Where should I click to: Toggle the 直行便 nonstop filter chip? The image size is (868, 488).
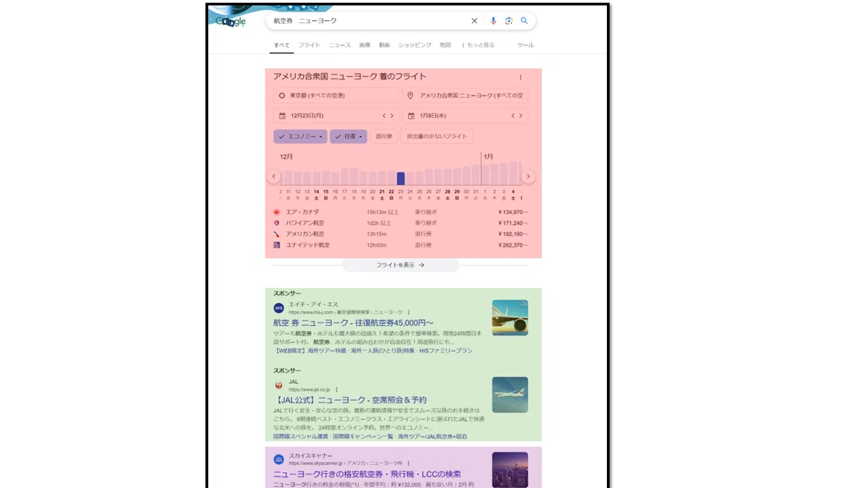coord(384,136)
